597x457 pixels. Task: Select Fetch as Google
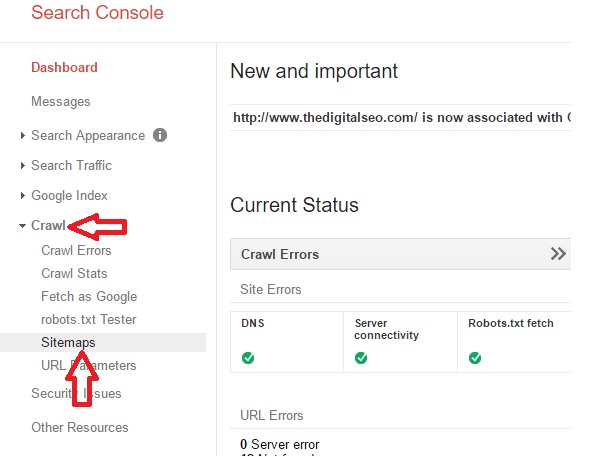point(89,296)
